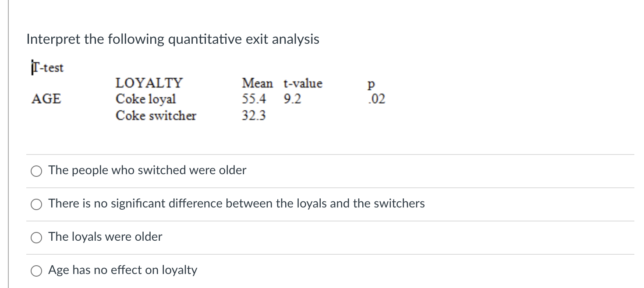Click the question prompt 'Interpret the following quantitative exit analysis'
This screenshot has height=288, width=644.
pyautogui.click(x=173, y=39)
